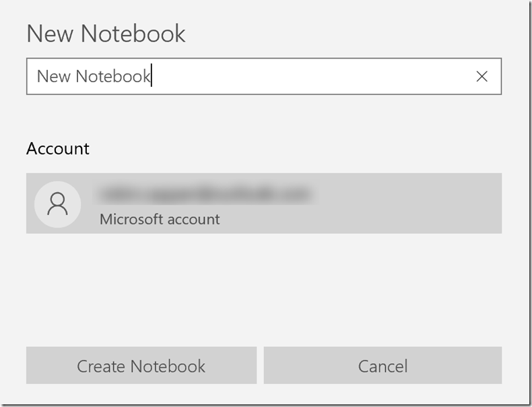
Task: Click the "Cancel" button label
Action: click(x=383, y=367)
